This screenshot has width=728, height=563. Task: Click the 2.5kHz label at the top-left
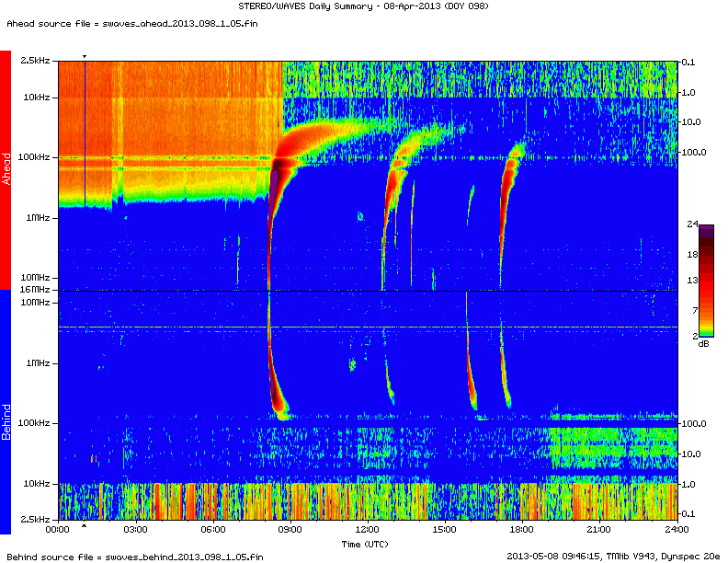(34, 61)
